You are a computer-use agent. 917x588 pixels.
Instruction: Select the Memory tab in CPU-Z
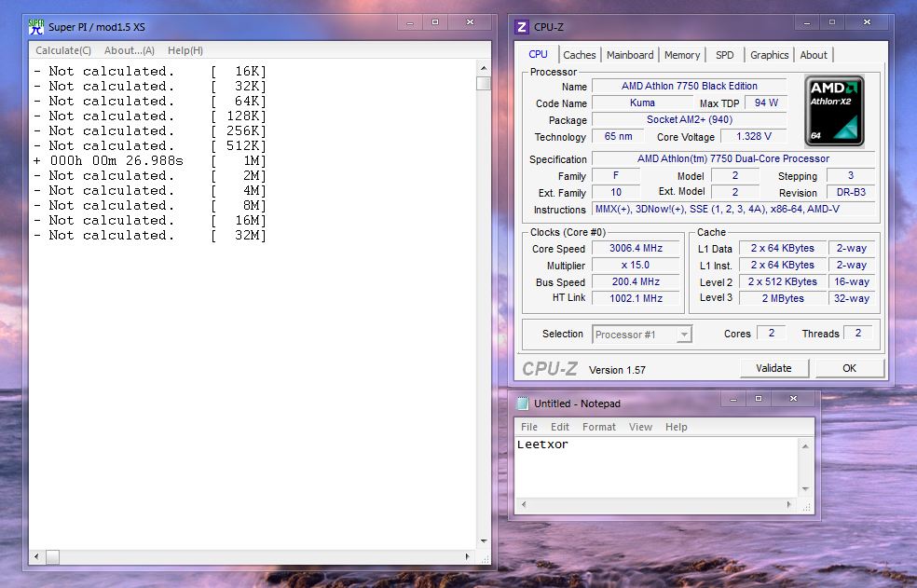click(682, 55)
